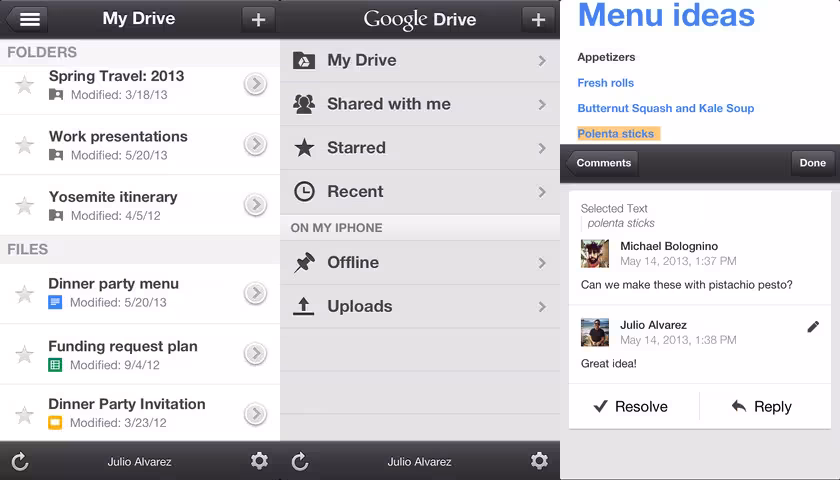The image size is (840, 480).
Task: Resolve the polenta sticks comment
Action: [x=631, y=407]
